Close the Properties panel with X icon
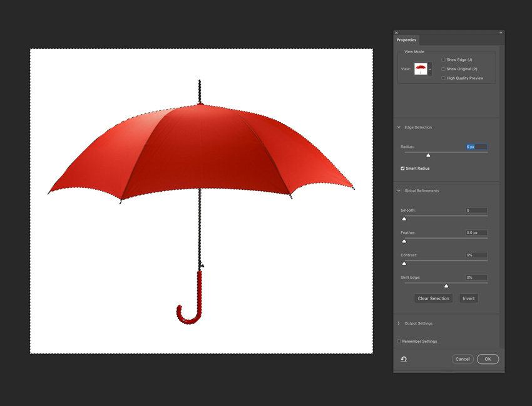The width and height of the screenshot is (532, 406). pos(396,33)
